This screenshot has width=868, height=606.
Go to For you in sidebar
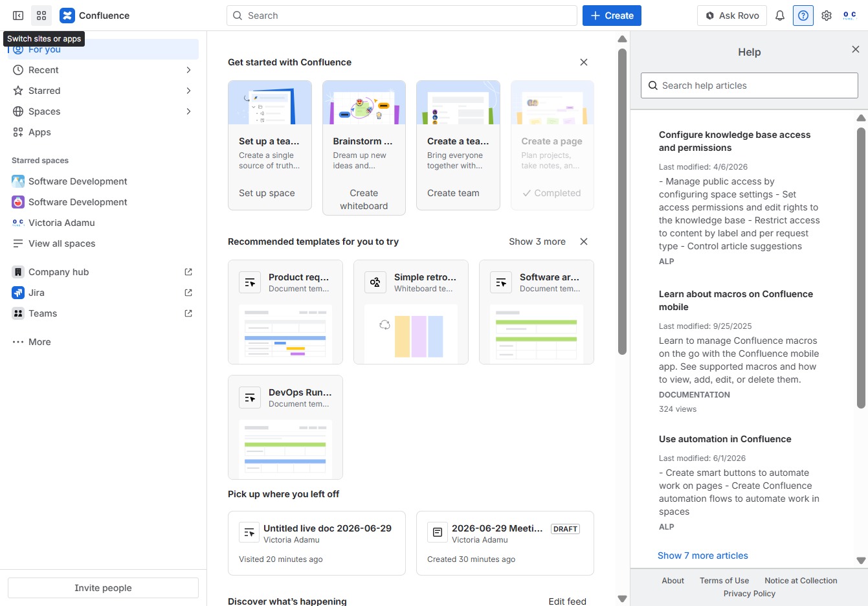(x=103, y=49)
